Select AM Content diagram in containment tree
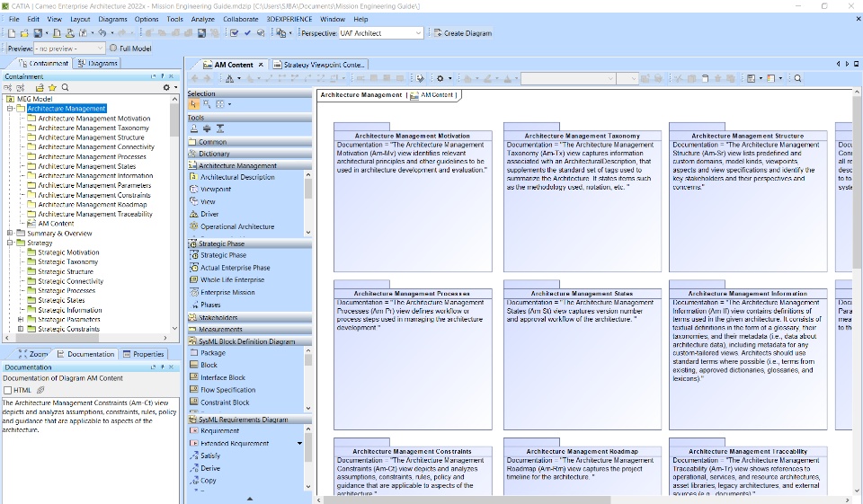Image resolution: width=863 pixels, height=504 pixels. click(x=56, y=224)
